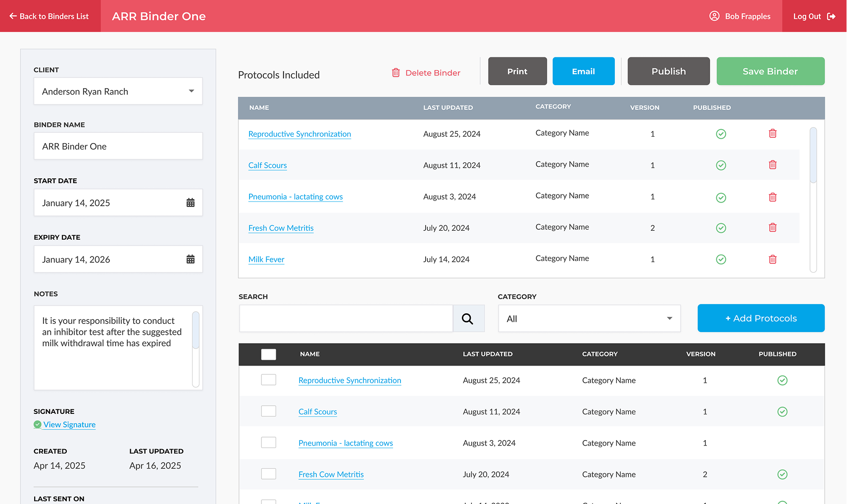847x504 pixels.
Task: Click the included protocols list scrollbar
Action: (813, 155)
